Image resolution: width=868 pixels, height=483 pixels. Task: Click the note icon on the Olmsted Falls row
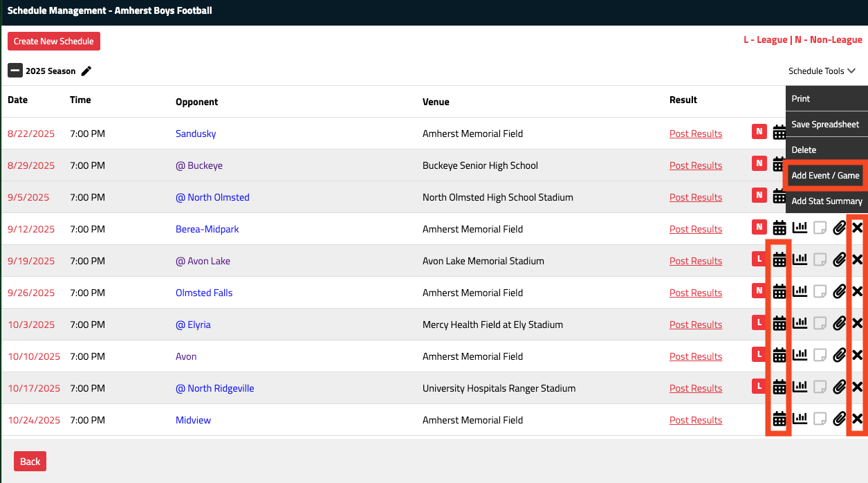point(820,291)
